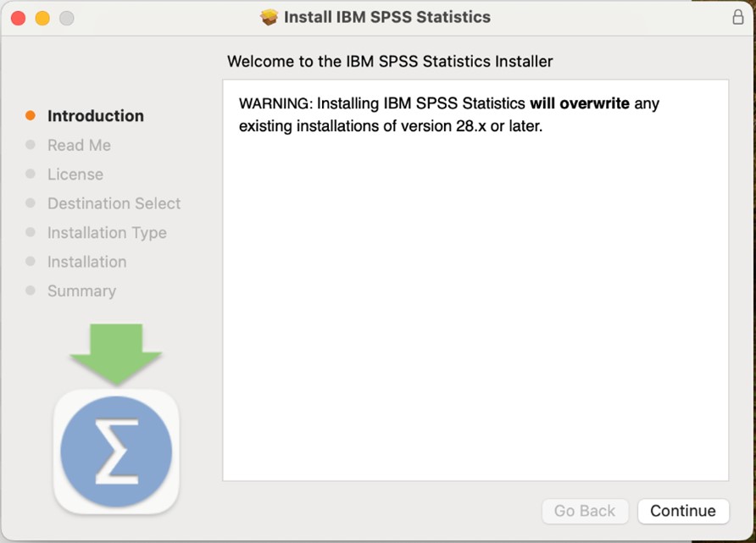Click the lock icon in the title bar
The width and height of the screenshot is (756, 543).
click(x=737, y=17)
